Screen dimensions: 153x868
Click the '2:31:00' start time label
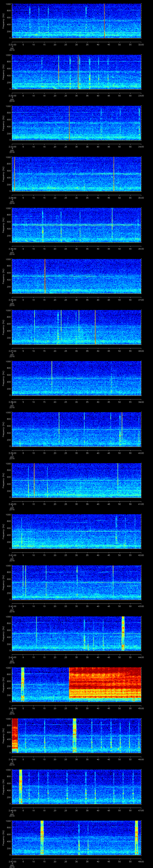pyautogui.click(x=12, y=44)
